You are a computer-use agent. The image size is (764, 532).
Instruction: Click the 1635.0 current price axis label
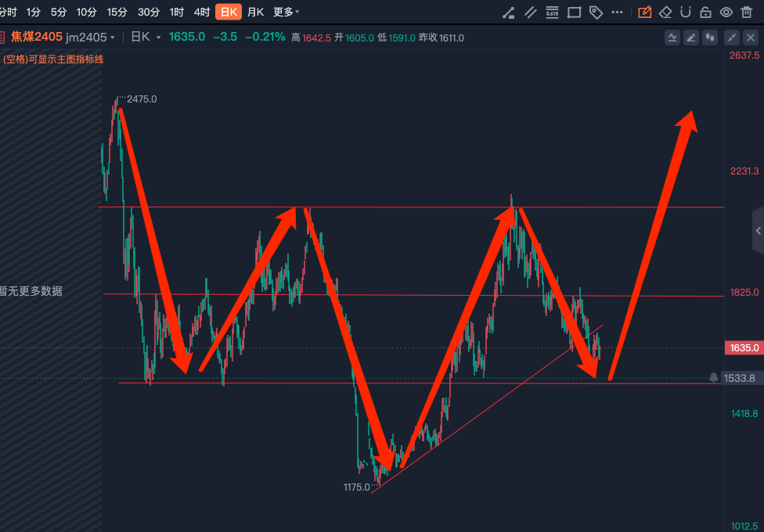[744, 348]
